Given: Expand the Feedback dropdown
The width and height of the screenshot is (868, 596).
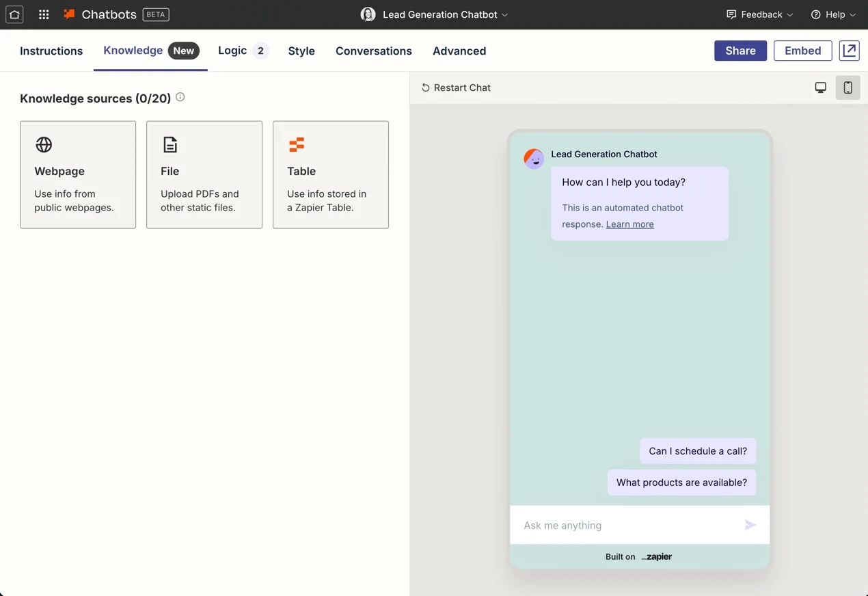Looking at the screenshot, I should coord(759,14).
